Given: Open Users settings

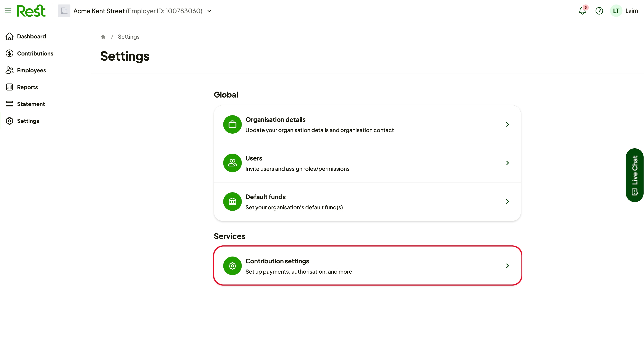Looking at the screenshot, I should (367, 163).
